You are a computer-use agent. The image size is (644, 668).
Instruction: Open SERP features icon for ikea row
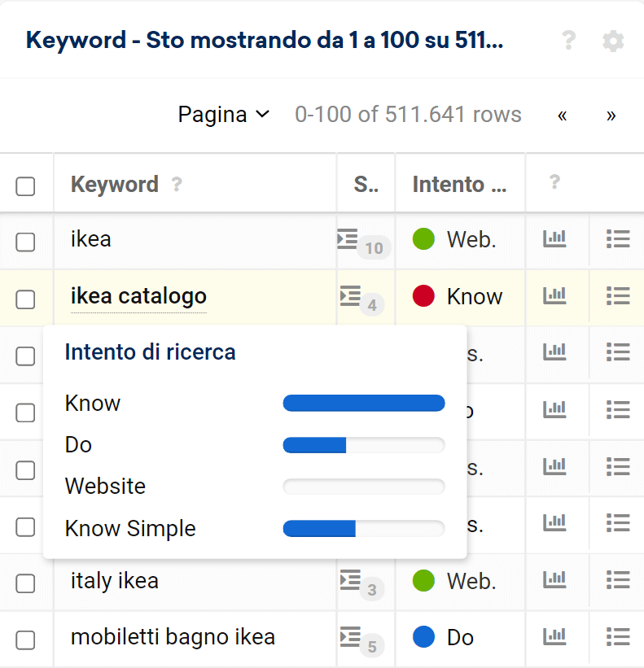347,238
